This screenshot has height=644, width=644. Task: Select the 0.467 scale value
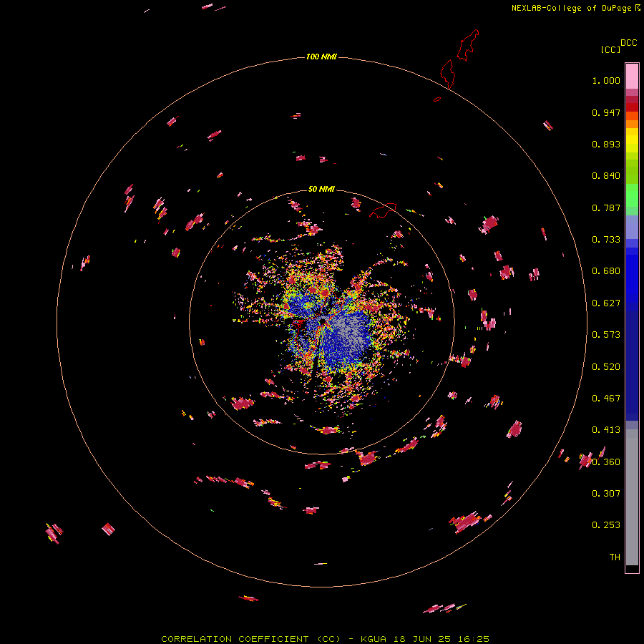(x=606, y=399)
